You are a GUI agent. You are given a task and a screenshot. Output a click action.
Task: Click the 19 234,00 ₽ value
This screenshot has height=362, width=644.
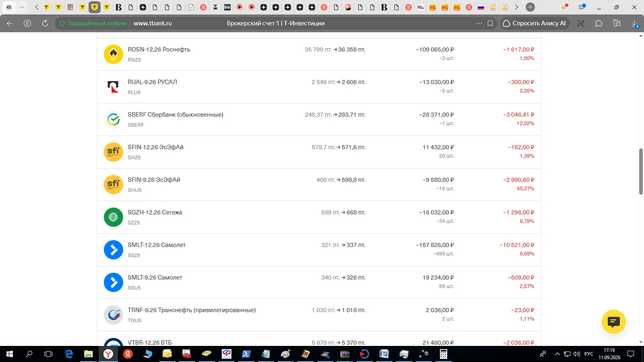coord(438,278)
